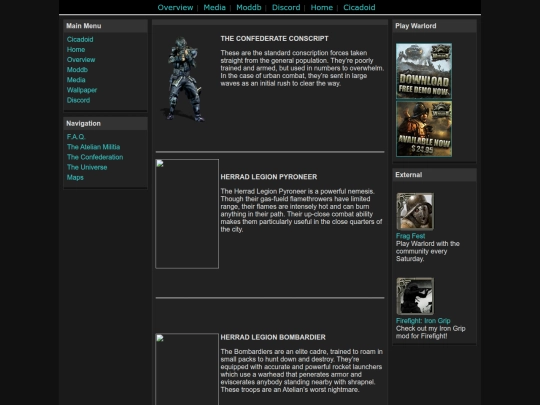
Task: Open Discord in the top navigation bar
Action: click(286, 7)
